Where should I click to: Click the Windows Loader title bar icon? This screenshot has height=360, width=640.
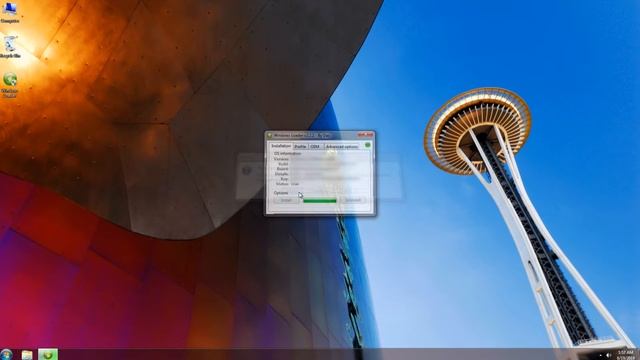pos(269,135)
